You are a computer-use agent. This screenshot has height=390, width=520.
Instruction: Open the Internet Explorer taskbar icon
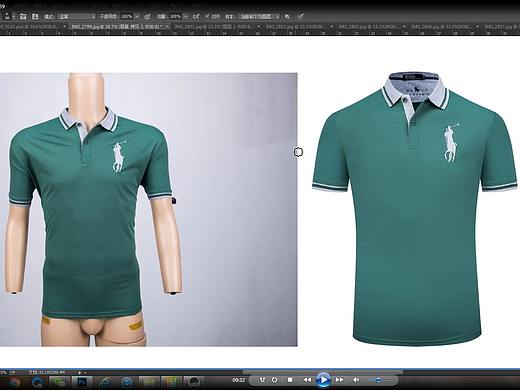pos(126,382)
